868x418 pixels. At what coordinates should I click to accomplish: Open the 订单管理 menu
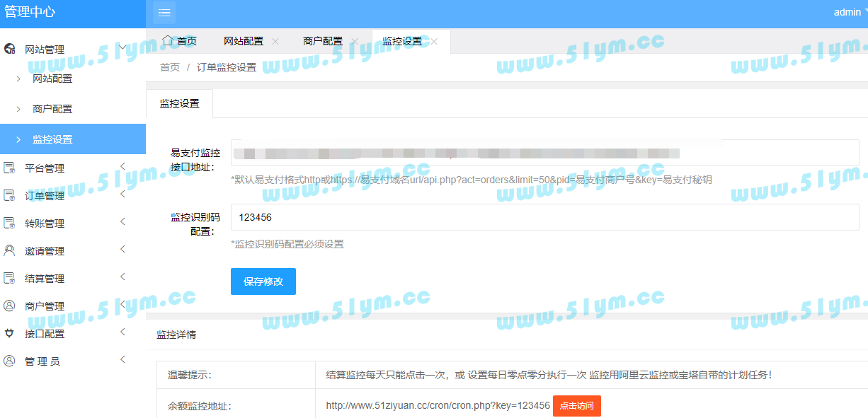click(x=73, y=196)
